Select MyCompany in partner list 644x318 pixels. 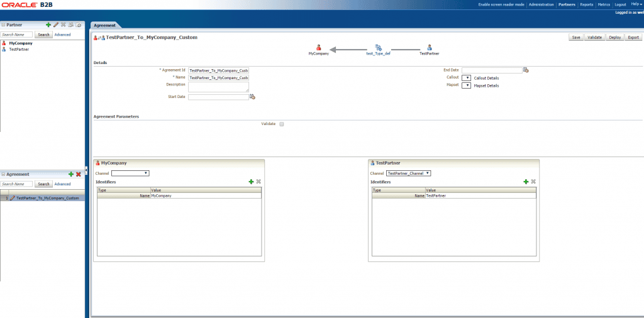pyautogui.click(x=21, y=43)
